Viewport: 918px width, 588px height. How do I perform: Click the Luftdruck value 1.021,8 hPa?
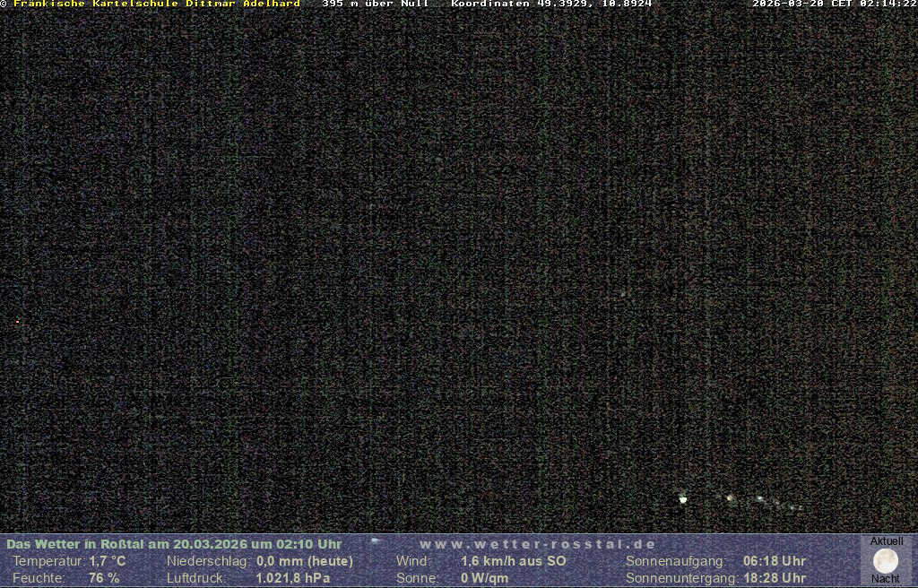coord(293,578)
